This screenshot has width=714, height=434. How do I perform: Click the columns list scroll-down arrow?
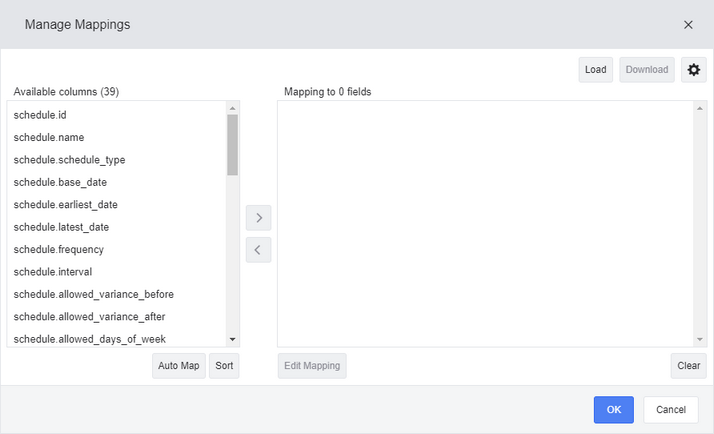(233, 339)
